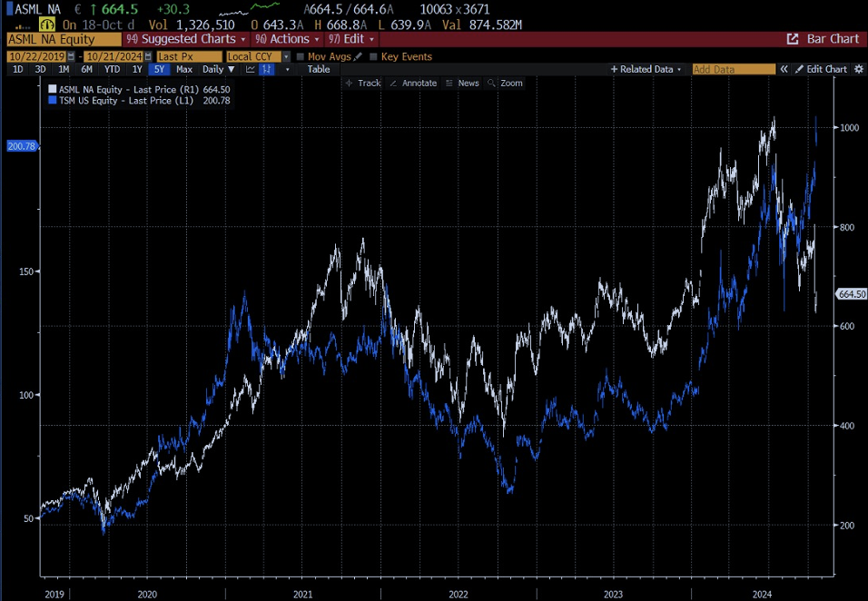This screenshot has height=601, width=868.
Task: Select the YTD time range
Action: coord(112,69)
